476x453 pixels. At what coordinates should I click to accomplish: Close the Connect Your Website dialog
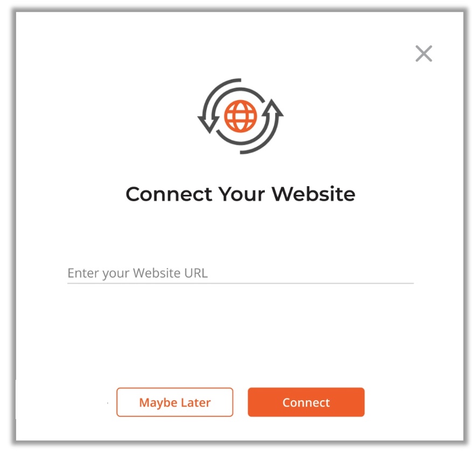[x=423, y=53]
